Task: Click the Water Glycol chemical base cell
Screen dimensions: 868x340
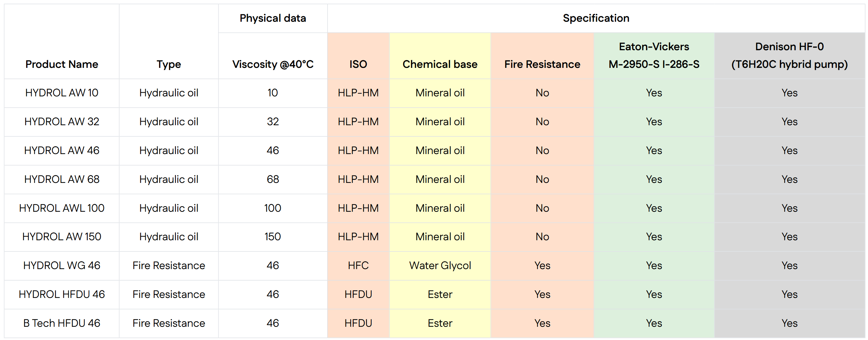Action: pos(440,265)
